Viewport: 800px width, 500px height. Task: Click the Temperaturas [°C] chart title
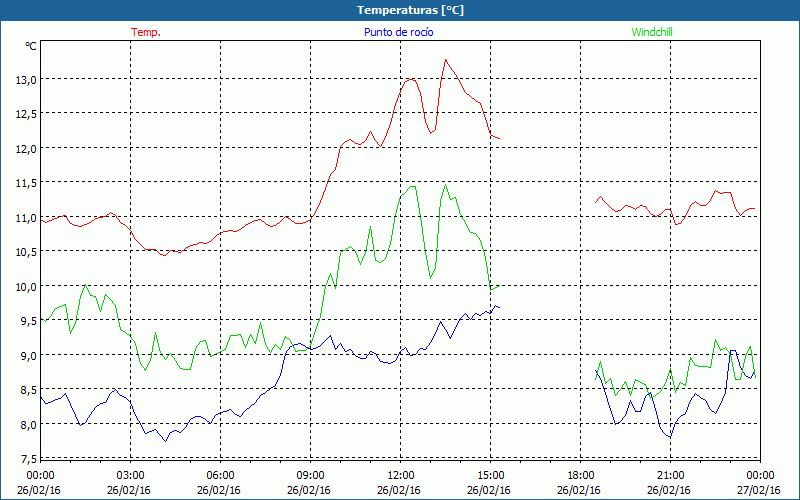point(410,10)
